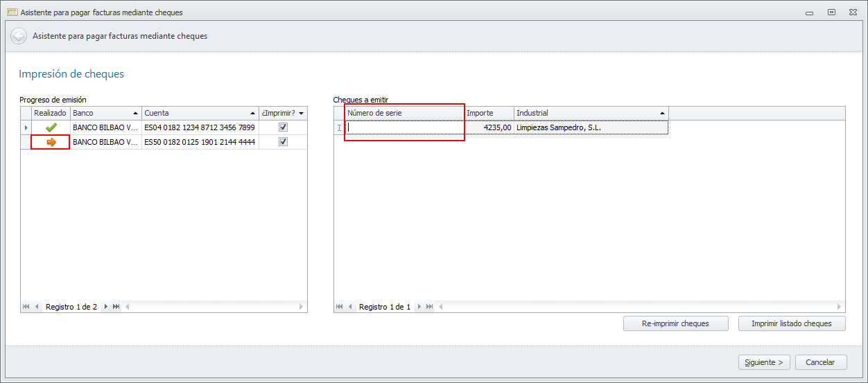The image size is (868, 383).
Task: Select the Limpiezas Sampedro, S.L. cell
Action: 591,127
